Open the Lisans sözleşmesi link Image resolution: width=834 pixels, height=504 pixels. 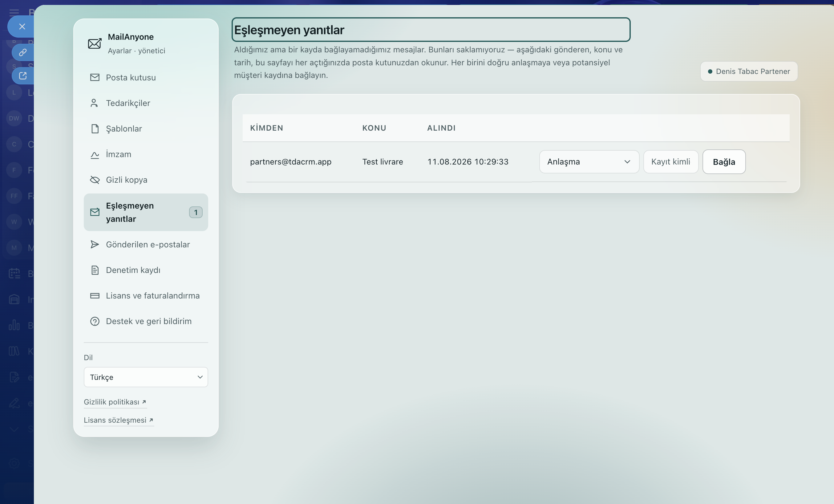tap(119, 420)
